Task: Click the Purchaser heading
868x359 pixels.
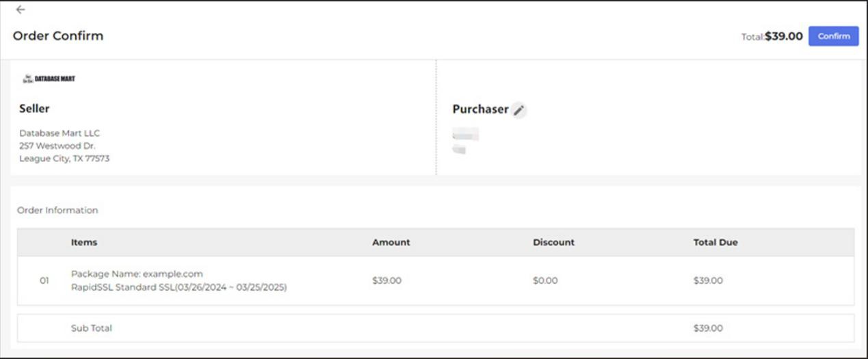Action: point(480,109)
